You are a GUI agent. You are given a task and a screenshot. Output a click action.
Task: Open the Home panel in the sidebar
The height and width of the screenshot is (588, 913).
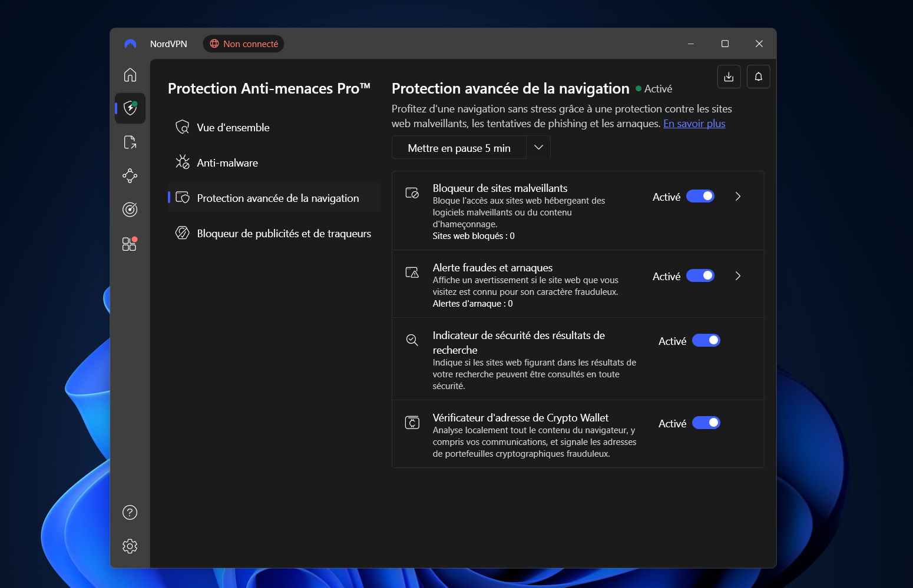pyautogui.click(x=130, y=75)
